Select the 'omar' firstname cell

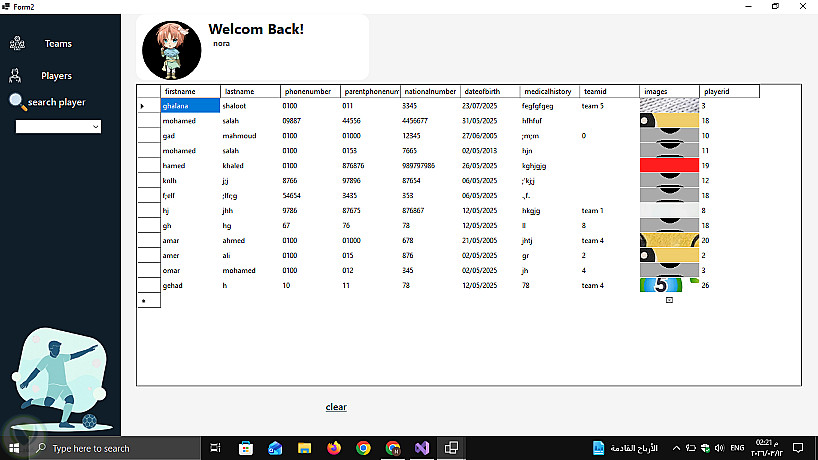tap(190, 271)
